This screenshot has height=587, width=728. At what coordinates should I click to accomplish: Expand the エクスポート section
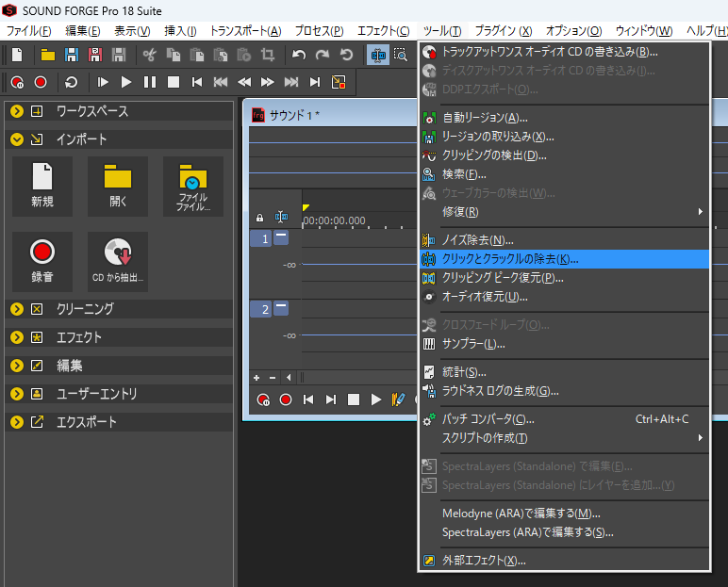[x=17, y=422]
